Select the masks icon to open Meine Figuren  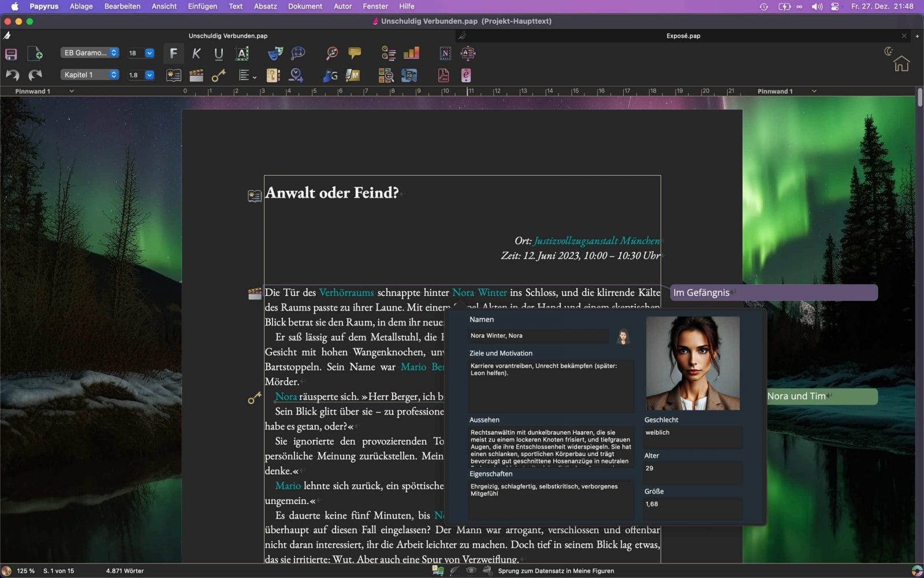click(x=274, y=53)
